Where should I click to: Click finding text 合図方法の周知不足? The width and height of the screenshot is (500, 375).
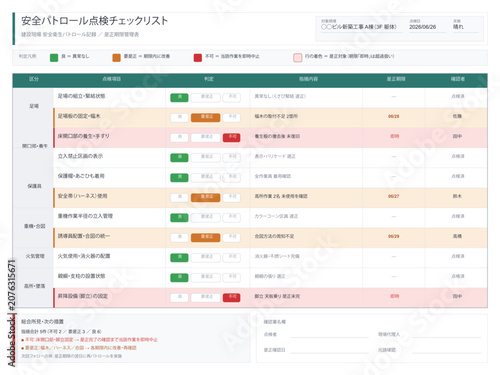pos(274,236)
